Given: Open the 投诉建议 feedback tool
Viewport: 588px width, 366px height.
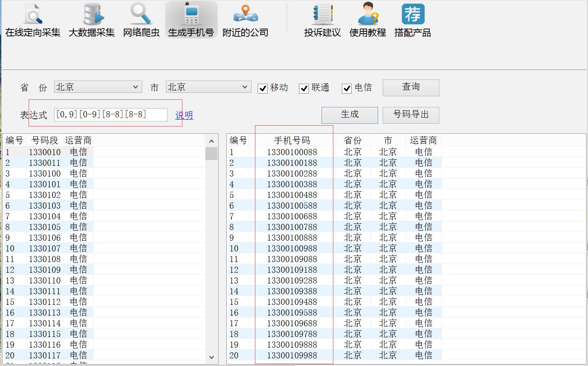Looking at the screenshot, I should click(322, 19).
